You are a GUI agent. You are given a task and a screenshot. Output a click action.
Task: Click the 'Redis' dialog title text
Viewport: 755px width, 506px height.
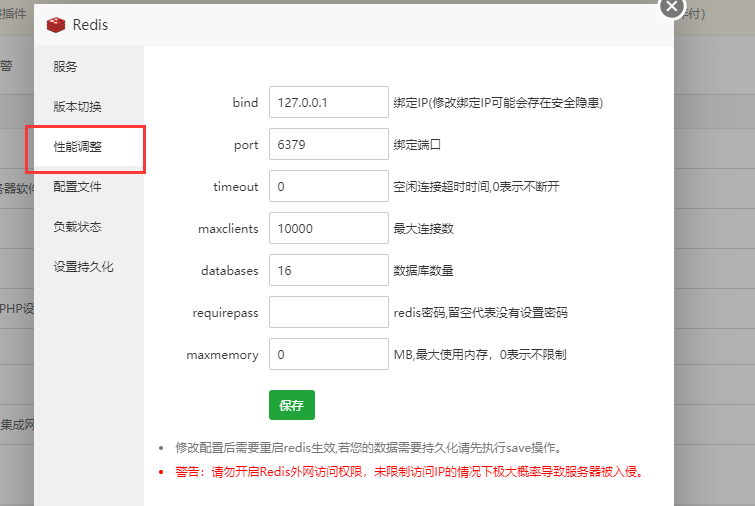(90, 25)
